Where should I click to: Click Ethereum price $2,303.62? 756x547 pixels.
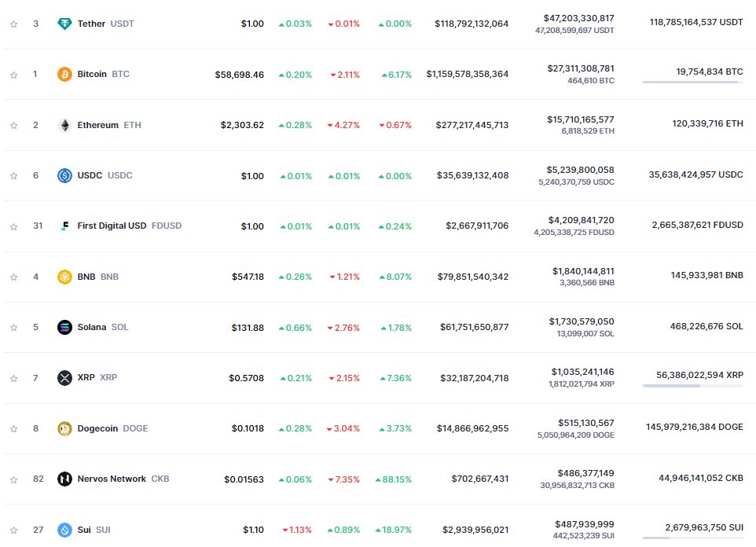coord(242,125)
